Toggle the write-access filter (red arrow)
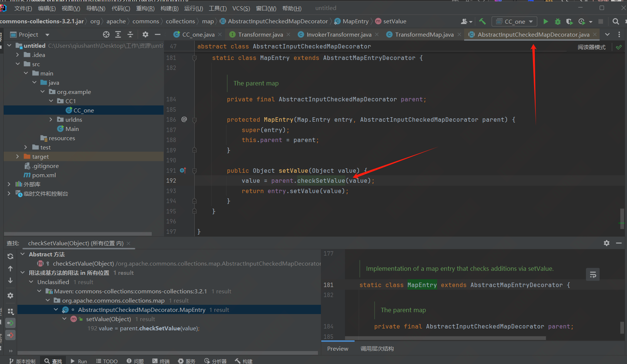The image size is (627, 364). 10,335
